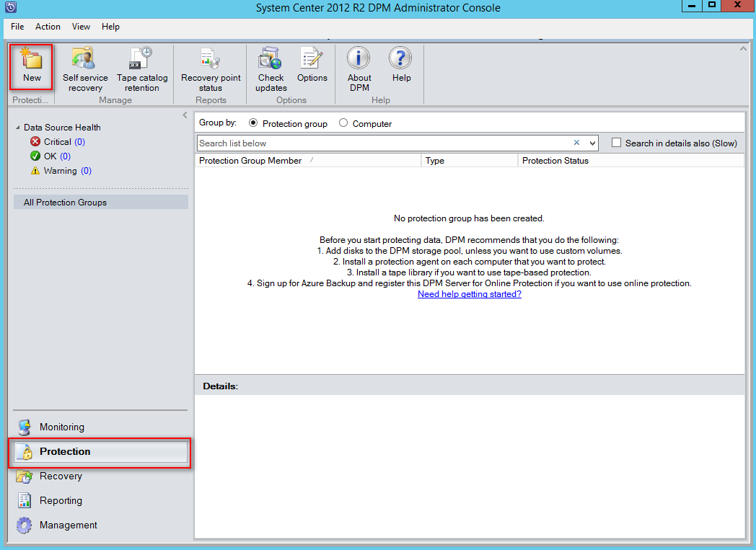Focus the 'Search list below' field
This screenshot has height=550, width=756.
coord(384,143)
